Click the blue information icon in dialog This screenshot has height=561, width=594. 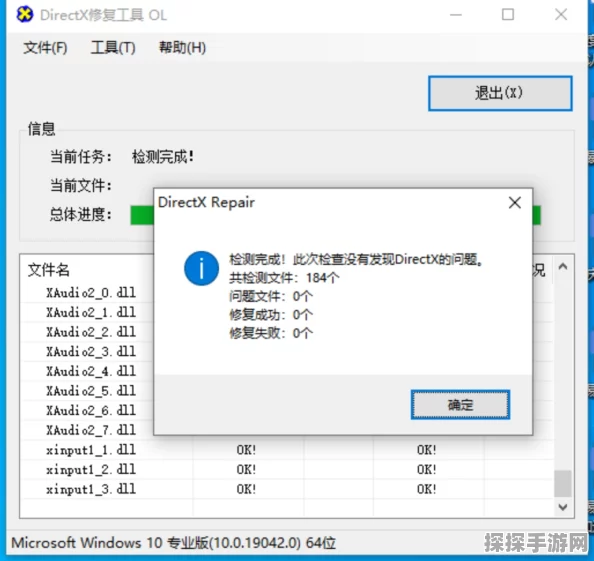point(201,268)
